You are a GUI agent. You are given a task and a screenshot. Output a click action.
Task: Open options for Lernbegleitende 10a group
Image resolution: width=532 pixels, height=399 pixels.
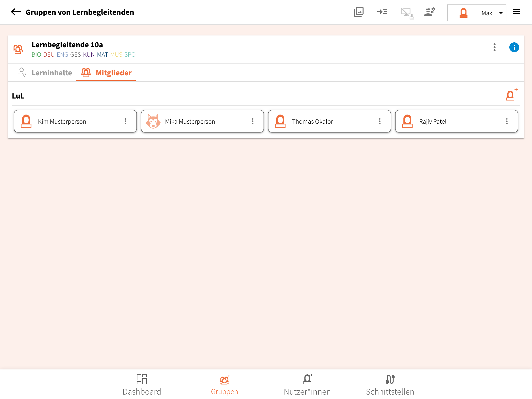(x=494, y=47)
